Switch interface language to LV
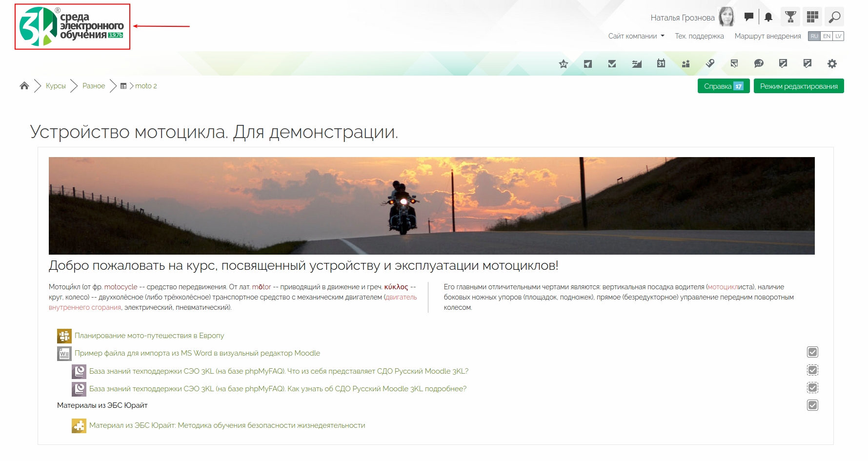This screenshot has height=461, width=868. 838,36
